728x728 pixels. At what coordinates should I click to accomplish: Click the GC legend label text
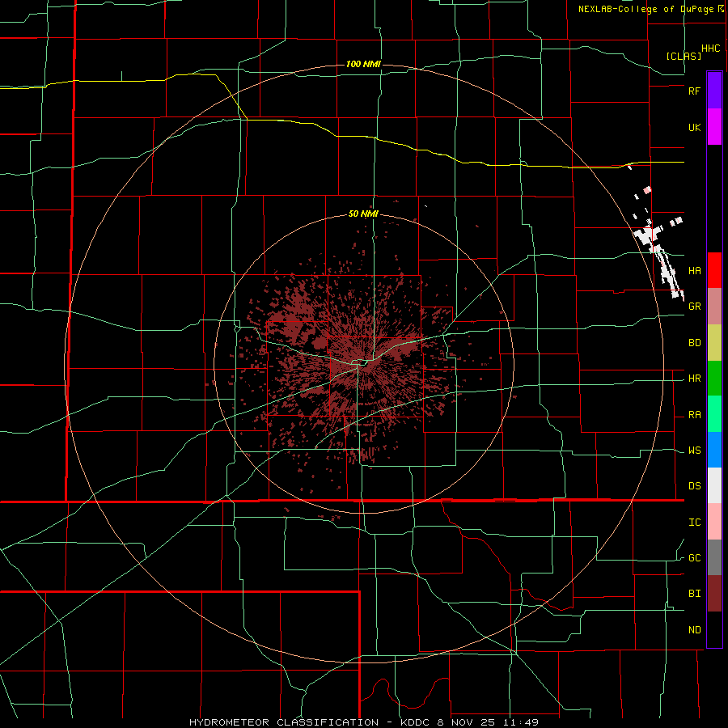pos(695,558)
